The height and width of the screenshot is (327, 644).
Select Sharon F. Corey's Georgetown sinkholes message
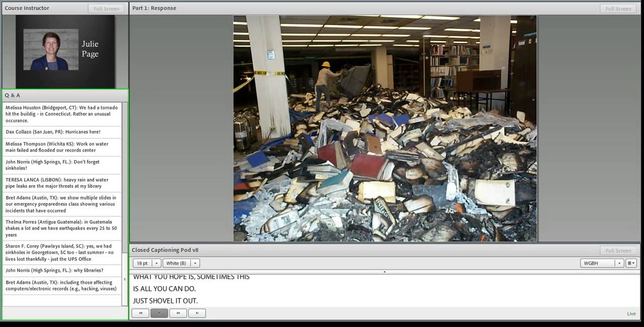(x=62, y=253)
